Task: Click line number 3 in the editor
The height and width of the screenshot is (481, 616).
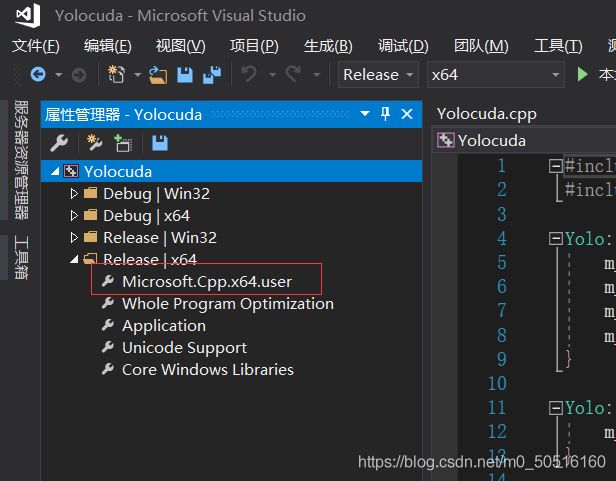Action: point(502,214)
